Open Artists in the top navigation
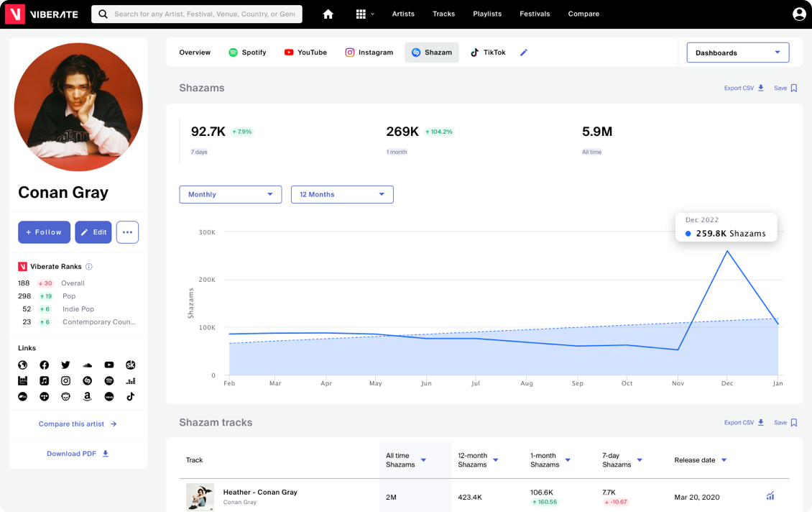The image size is (812, 512). point(403,14)
